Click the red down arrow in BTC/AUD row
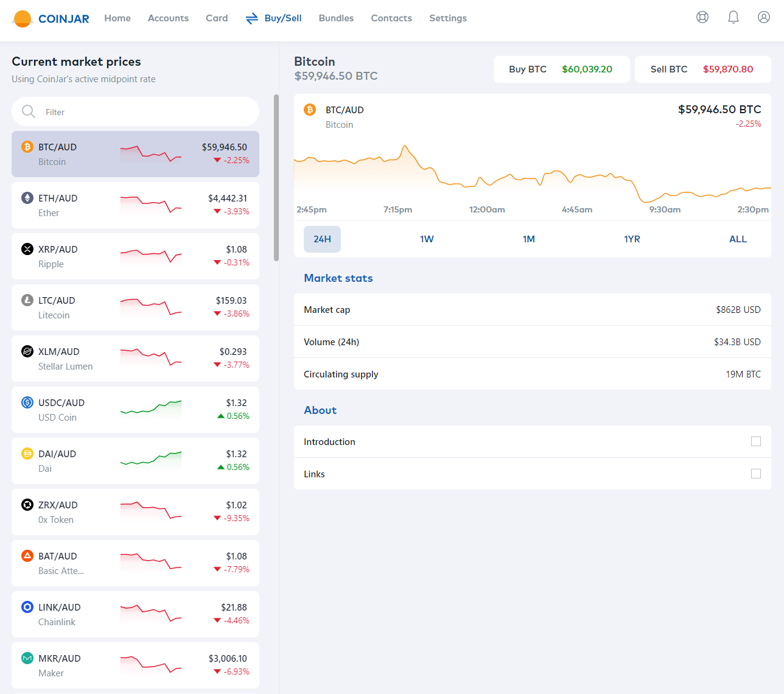Image resolution: width=784 pixels, height=694 pixels. pyautogui.click(x=217, y=160)
